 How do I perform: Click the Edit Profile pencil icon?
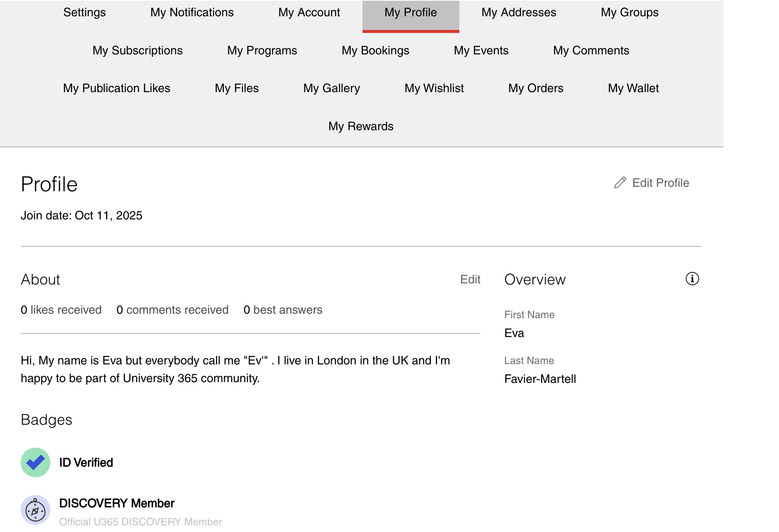pyautogui.click(x=620, y=183)
